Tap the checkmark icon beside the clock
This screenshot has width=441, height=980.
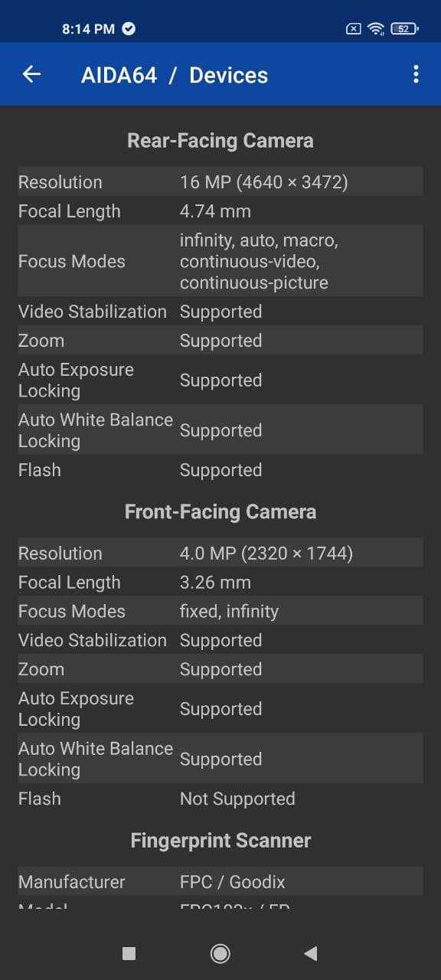coord(129,29)
